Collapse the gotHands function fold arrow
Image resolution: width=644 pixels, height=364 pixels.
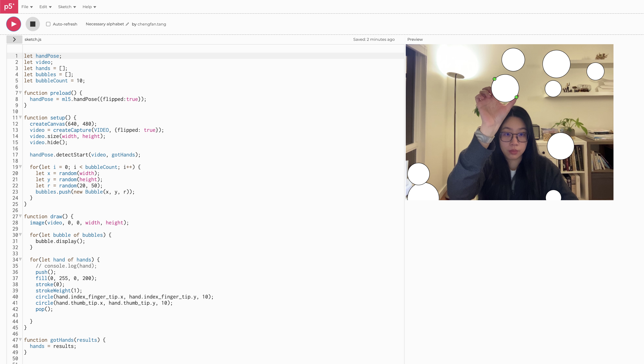pyautogui.click(x=20, y=340)
